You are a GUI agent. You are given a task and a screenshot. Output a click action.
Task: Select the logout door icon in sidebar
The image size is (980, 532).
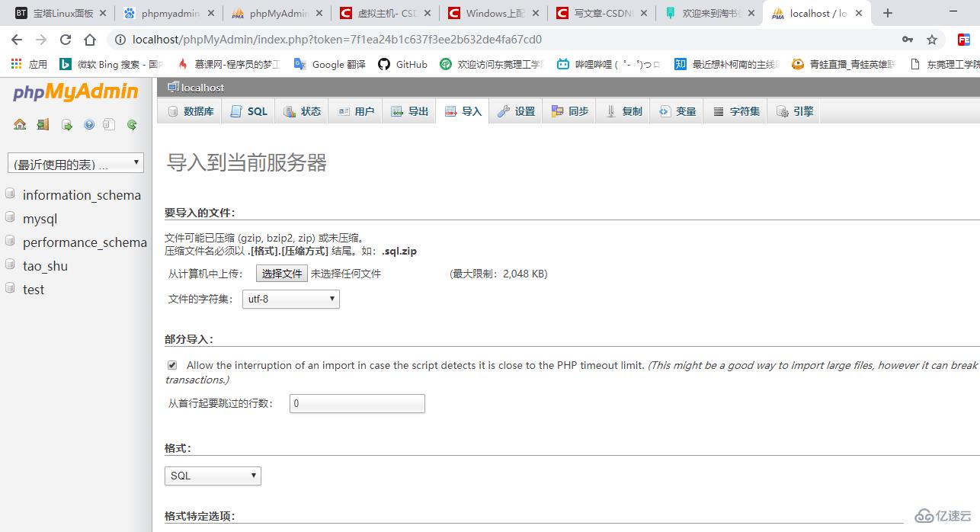coord(42,124)
